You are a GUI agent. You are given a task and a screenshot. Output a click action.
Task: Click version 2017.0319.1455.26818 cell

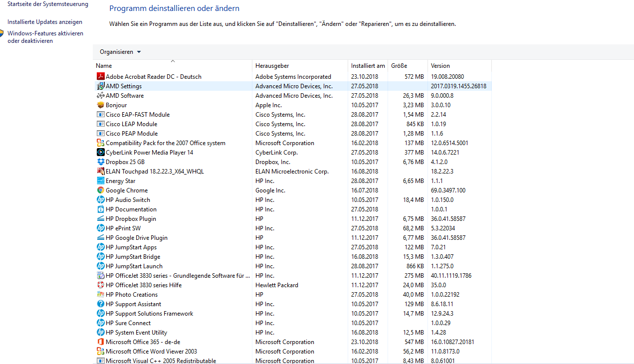(x=458, y=86)
